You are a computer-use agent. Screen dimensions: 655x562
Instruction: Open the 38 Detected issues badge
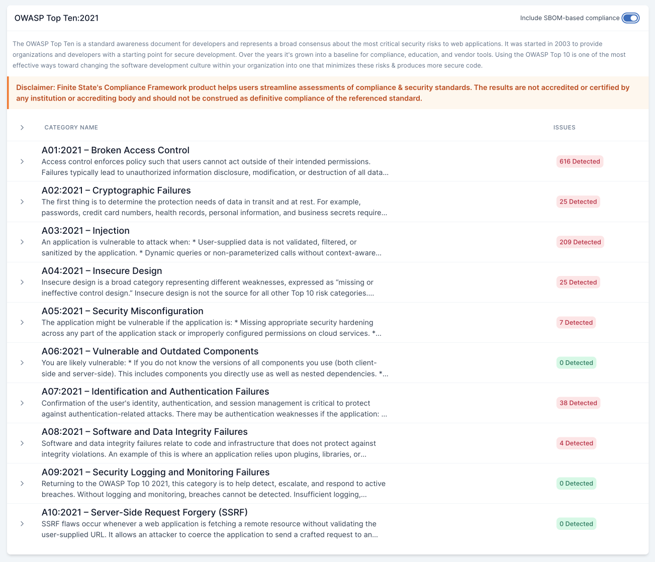[577, 403]
